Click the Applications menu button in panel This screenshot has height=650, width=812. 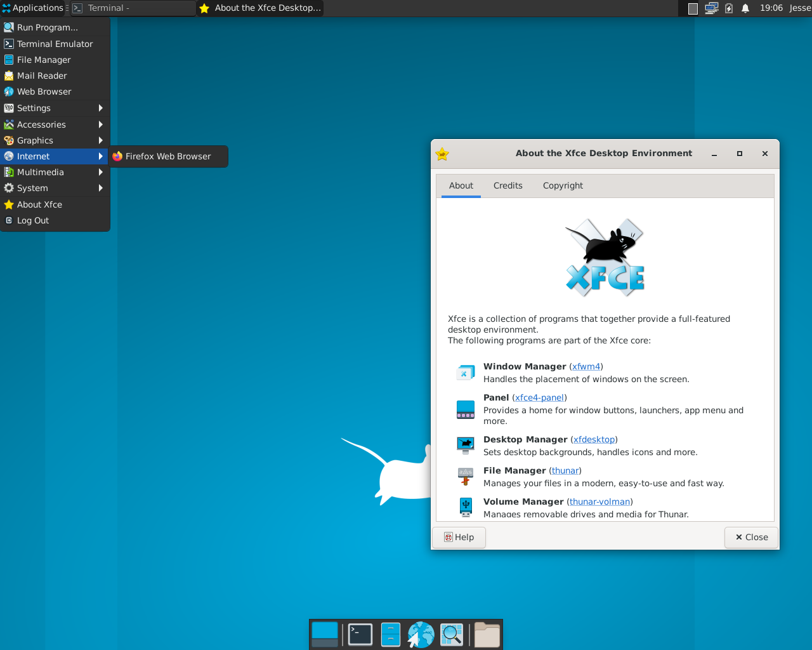[x=33, y=8]
